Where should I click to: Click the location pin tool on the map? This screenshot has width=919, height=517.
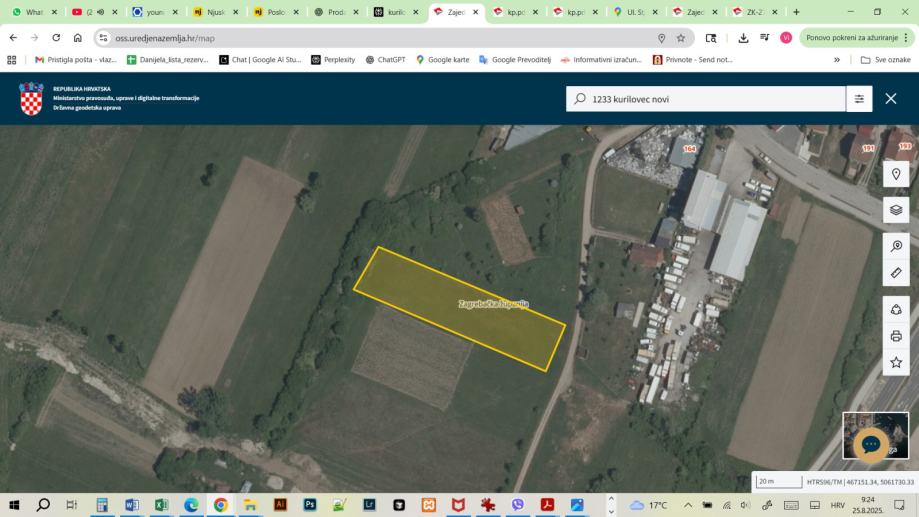coord(896,174)
